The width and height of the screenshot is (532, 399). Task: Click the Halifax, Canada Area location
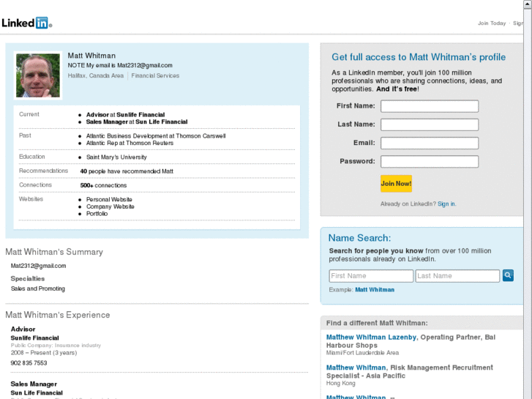click(96, 75)
